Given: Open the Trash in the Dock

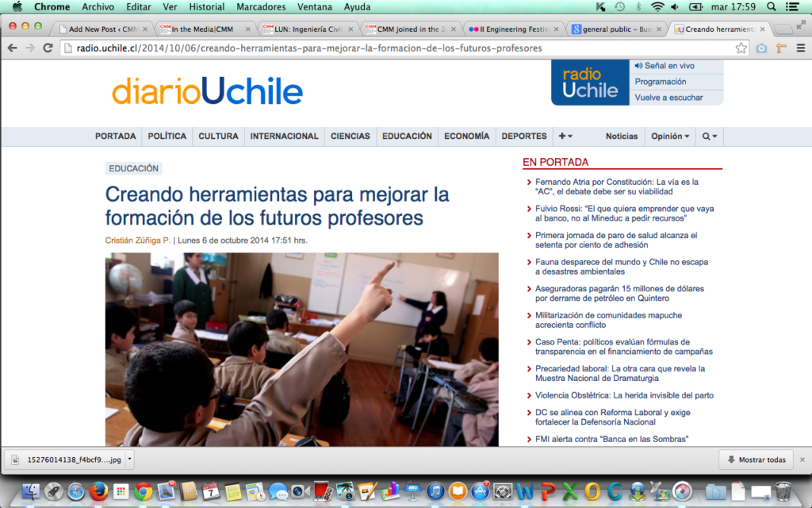Looking at the screenshot, I should click(x=783, y=492).
